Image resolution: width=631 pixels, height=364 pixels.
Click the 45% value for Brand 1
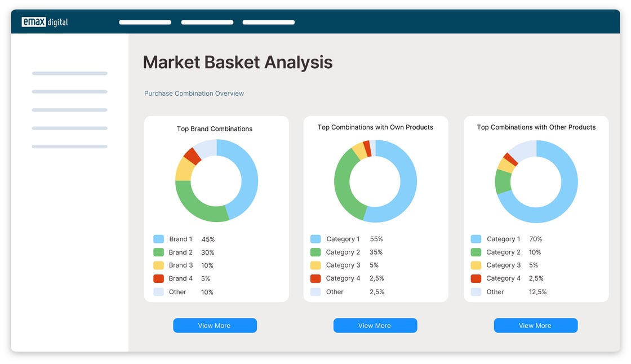(x=208, y=239)
